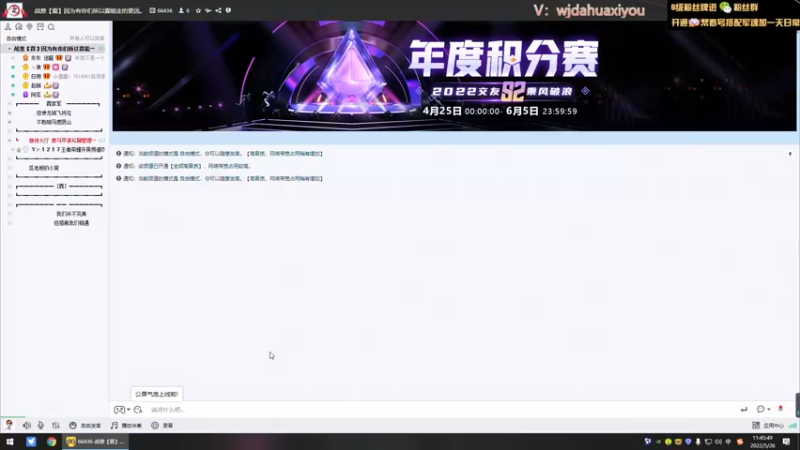The width and height of the screenshot is (800, 450).
Task: Click my avatar in bottom bar
Action: tap(9, 424)
